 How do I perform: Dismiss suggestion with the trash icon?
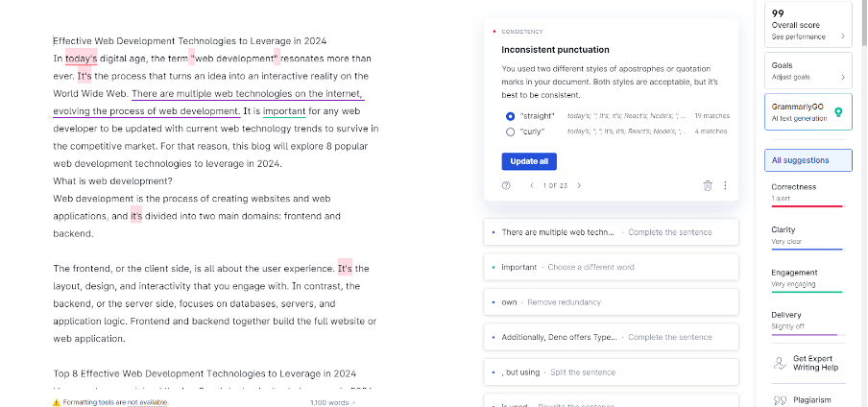[x=708, y=185]
